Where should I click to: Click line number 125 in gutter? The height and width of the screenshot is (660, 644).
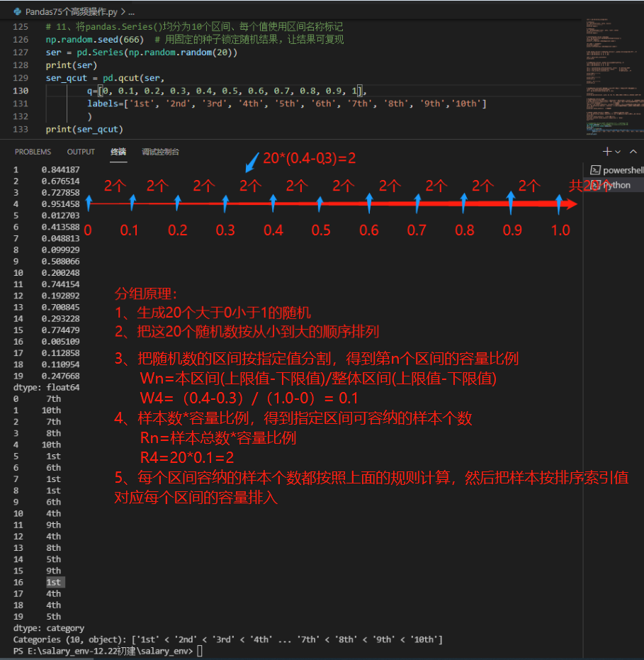coord(21,27)
